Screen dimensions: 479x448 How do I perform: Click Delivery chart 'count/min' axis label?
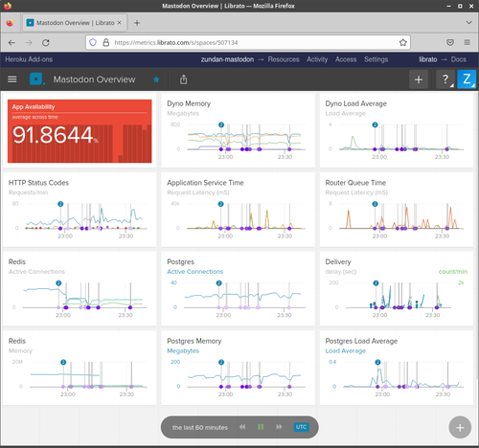pyautogui.click(x=453, y=272)
